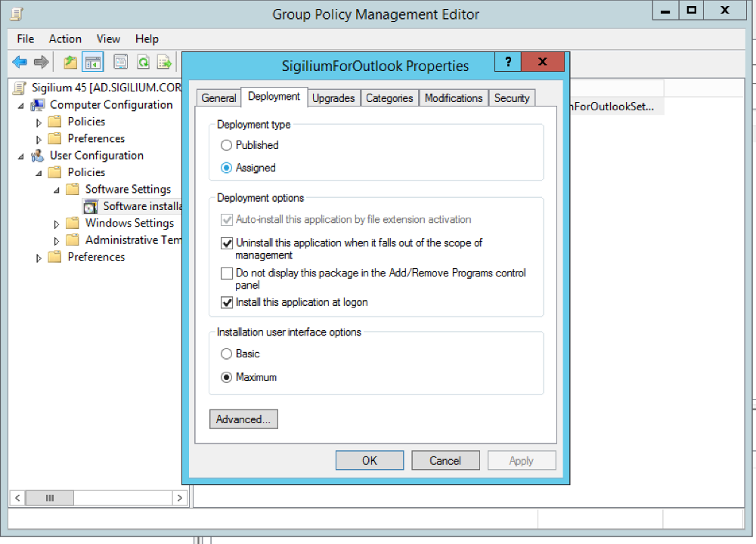This screenshot has width=756, height=544.
Task: Click Preferences label under User Configuration
Action: click(x=96, y=258)
